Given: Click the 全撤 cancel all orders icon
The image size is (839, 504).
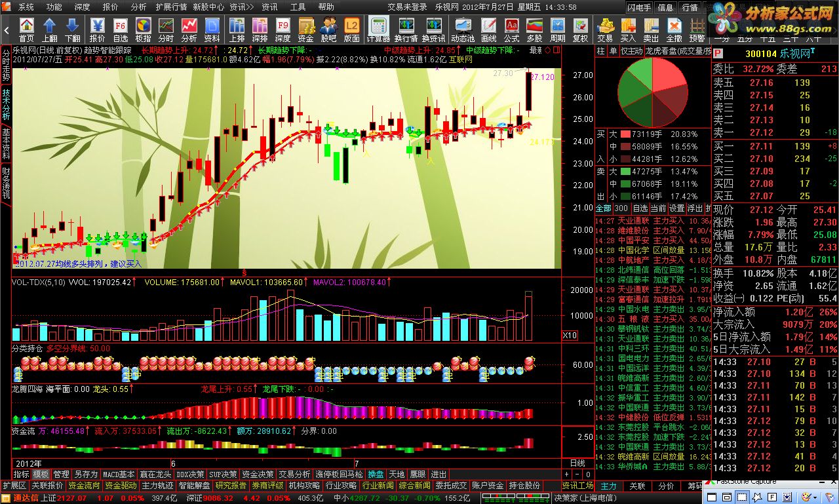Looking at the screenshot, I should click(674, 30).
